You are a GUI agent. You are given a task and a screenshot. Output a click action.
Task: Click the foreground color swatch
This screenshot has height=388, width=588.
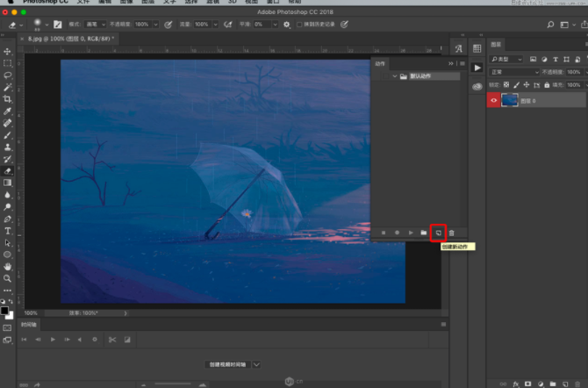click(x=5, y=310)
